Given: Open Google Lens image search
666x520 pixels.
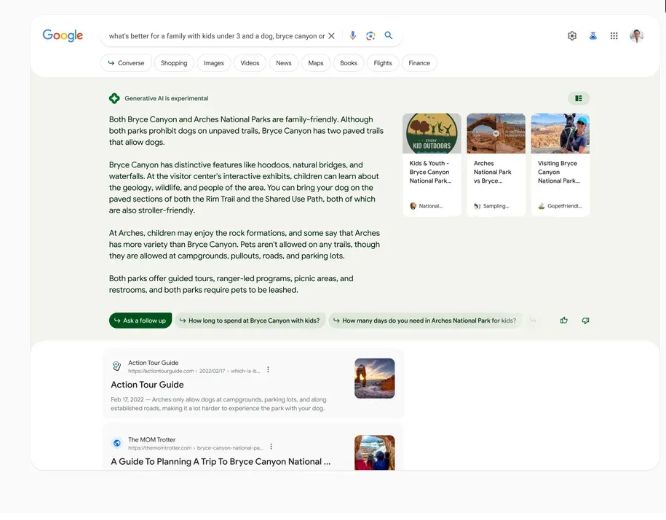Looking at the screenshot, I should (x=370, y=36).
